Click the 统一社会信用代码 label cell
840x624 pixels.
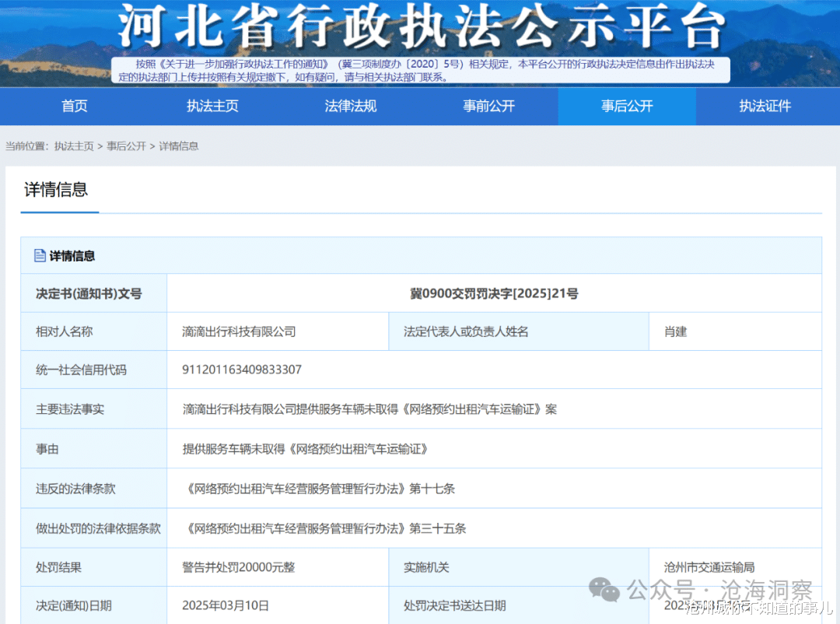point(94,370)
